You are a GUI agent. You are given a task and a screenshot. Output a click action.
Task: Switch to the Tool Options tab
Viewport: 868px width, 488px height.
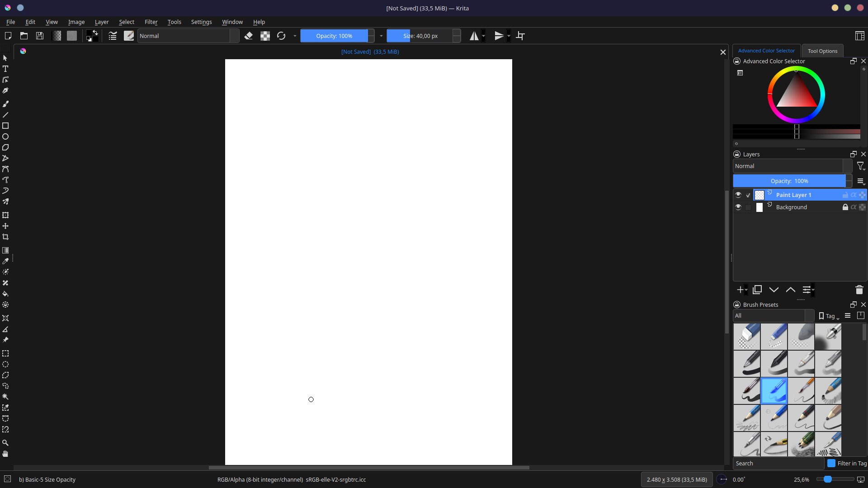pyautogui.click(x=822, y=51)
